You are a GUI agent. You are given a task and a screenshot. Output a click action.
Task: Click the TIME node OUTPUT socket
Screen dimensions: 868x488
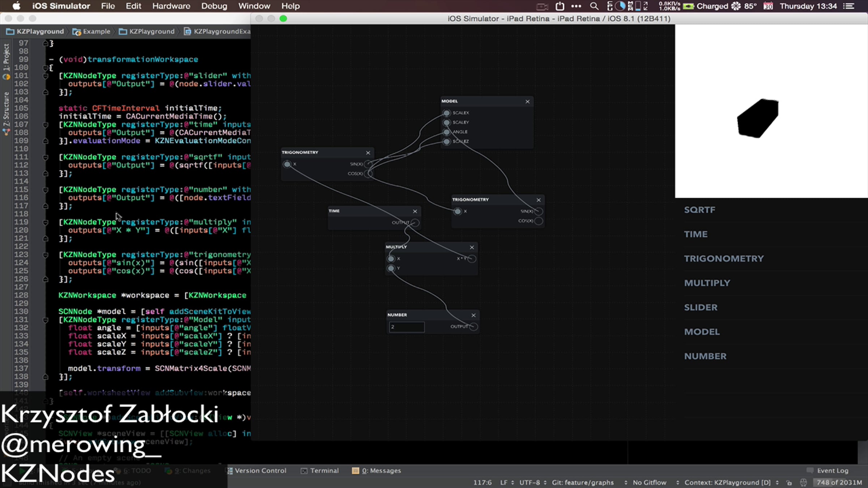[415, 223]
